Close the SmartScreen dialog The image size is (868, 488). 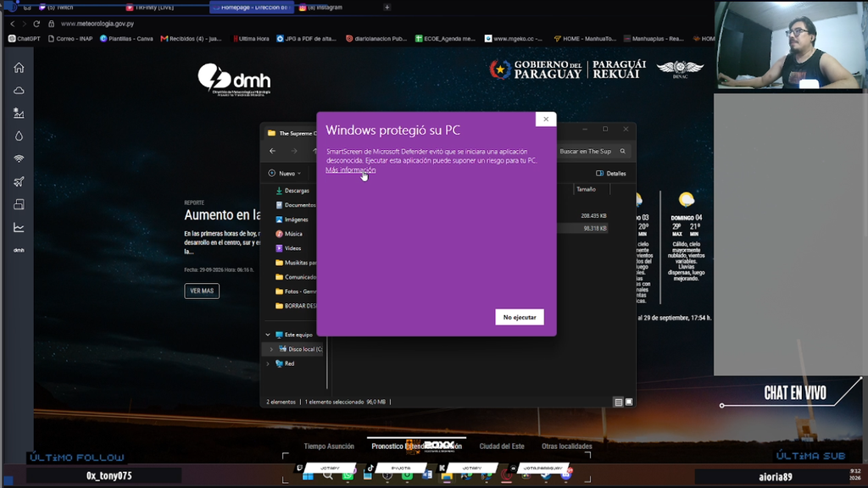click(546, 119)
